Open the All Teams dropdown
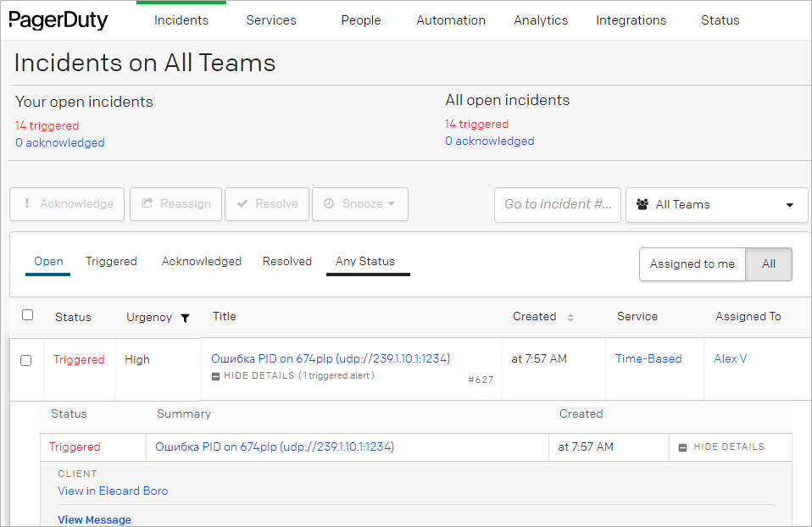The image size is (812, 527). [716, 204]
